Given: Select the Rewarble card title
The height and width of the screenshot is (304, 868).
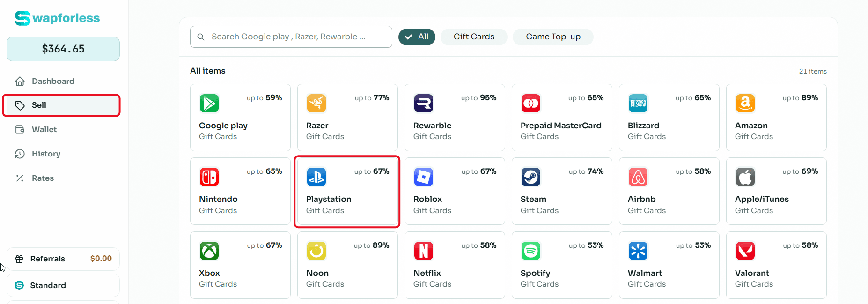Looking at the screenshot, I should point(433,126).
